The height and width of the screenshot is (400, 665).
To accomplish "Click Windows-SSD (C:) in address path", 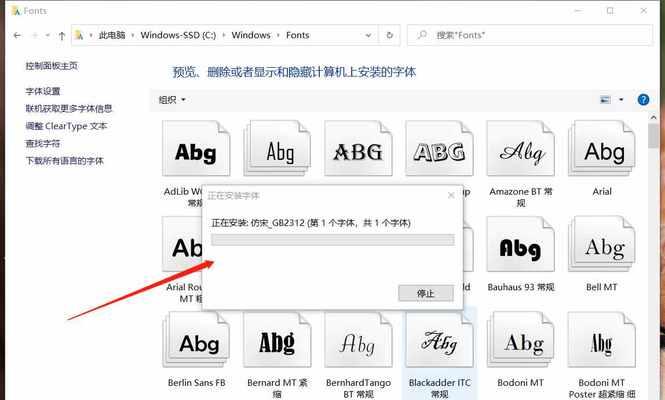I will 178,35.
